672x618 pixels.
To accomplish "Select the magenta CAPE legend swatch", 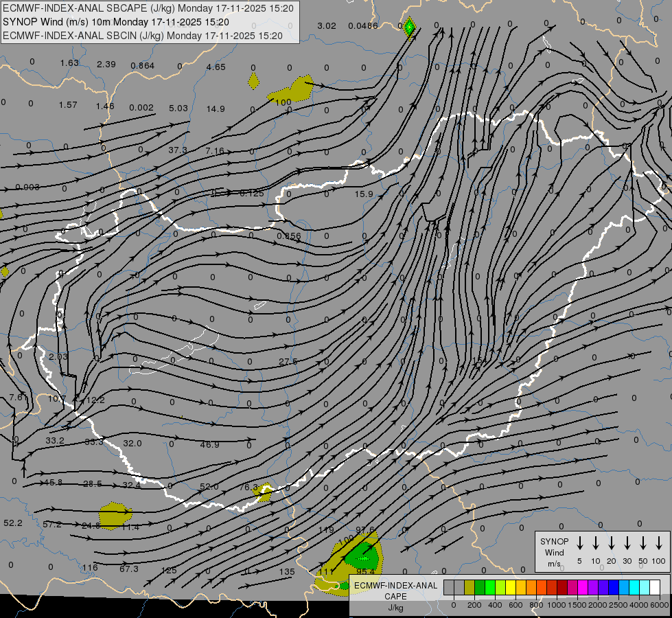I will click(583, 588).
